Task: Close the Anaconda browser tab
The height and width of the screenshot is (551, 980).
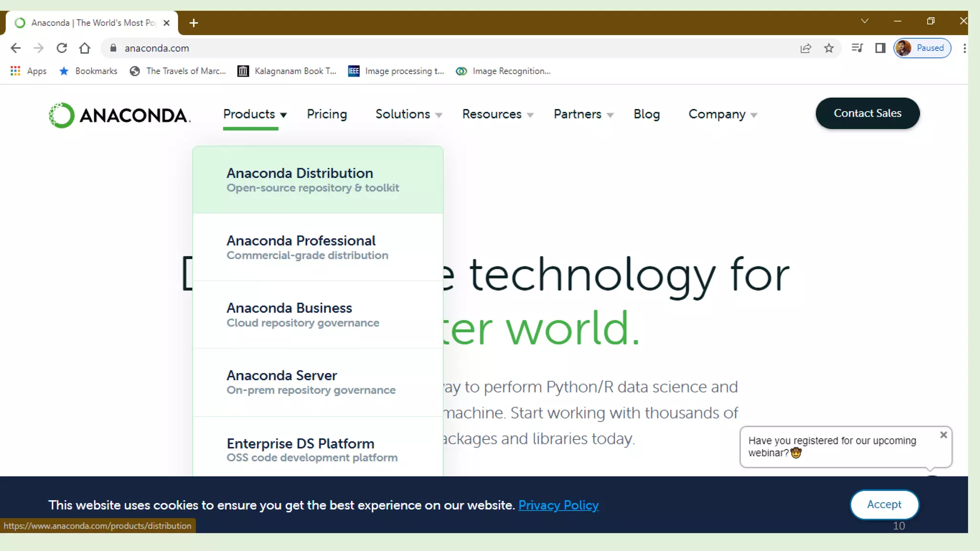Action: coord(167,22)
